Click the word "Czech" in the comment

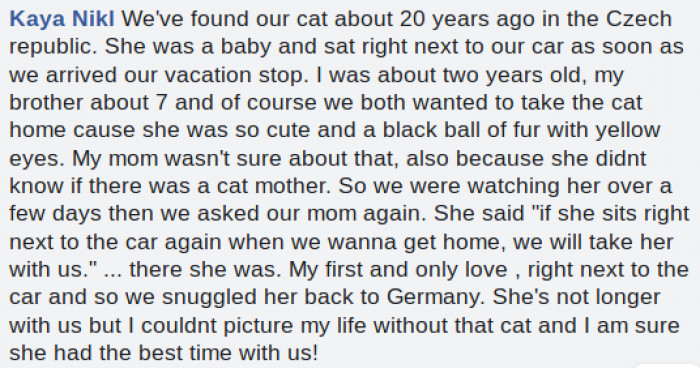pyautogui.click(x=639, y=19)
